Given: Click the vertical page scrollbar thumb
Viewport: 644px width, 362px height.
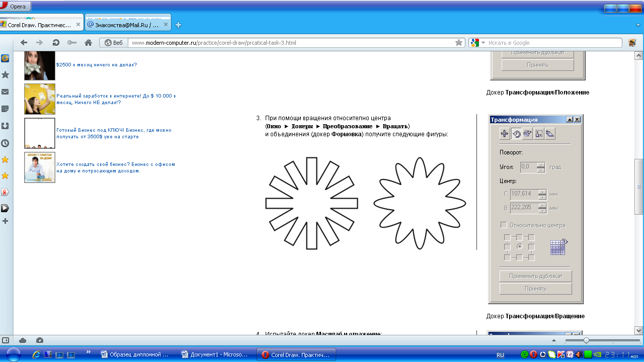Looking at the screenshot, I should 638,187.
